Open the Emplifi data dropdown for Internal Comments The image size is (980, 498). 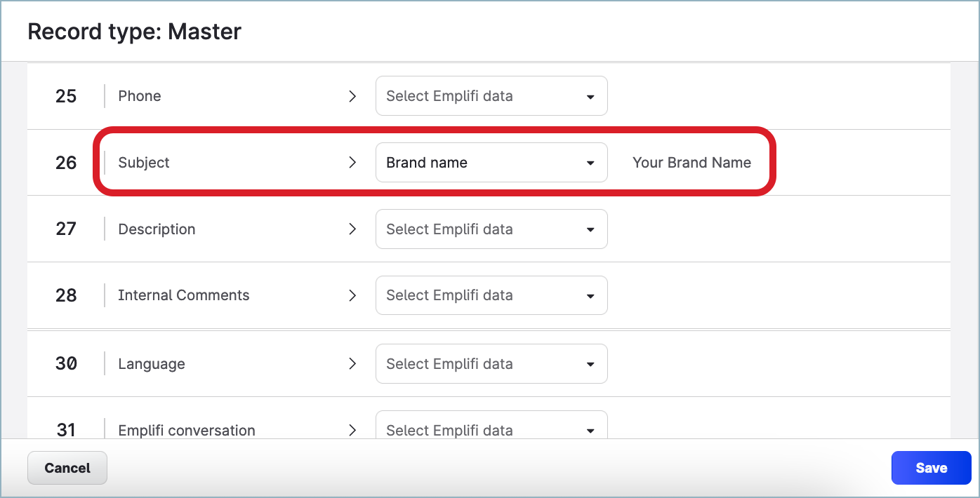[x=491, y=295]
